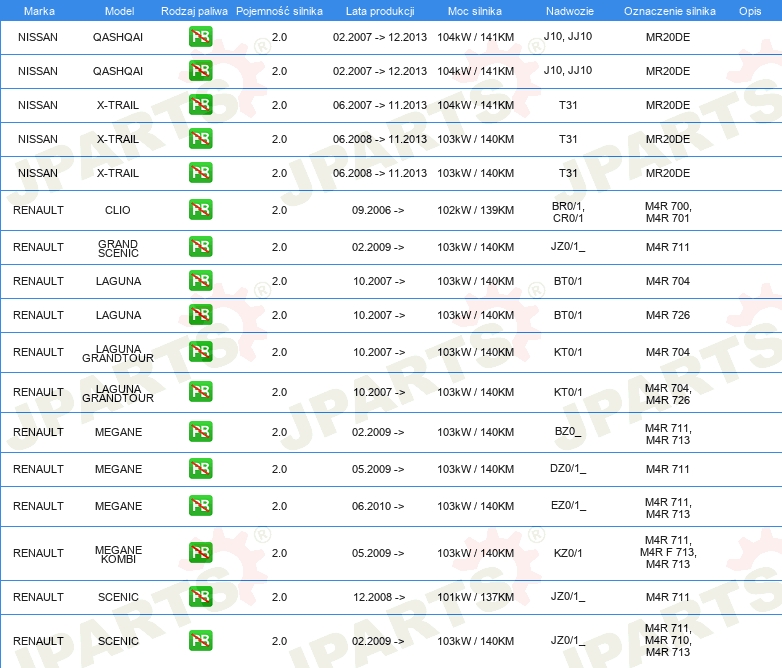The image size is (782, 668).
Task: Click engine capacity 2.0 in CLIO row
Action: click(279, 210)
